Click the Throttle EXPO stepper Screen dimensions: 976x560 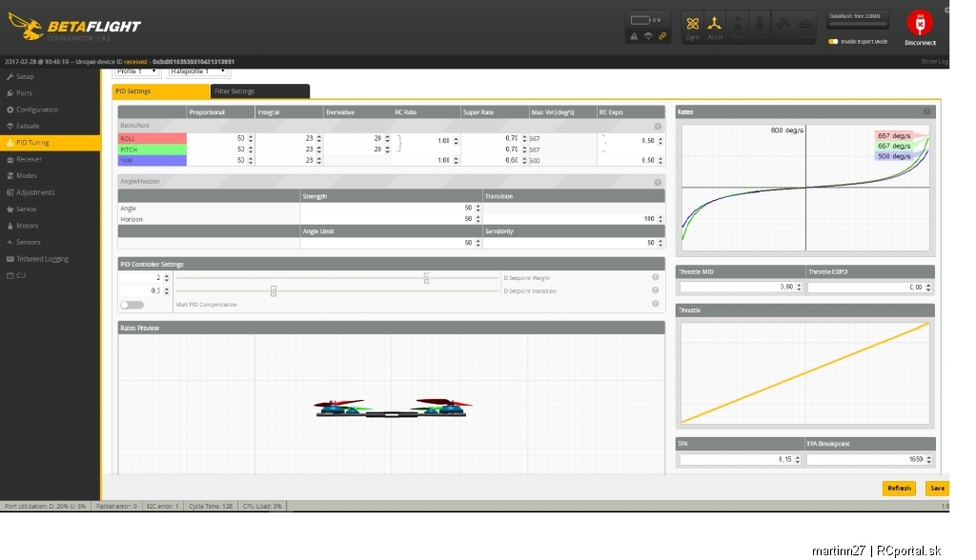coord(928,288)
